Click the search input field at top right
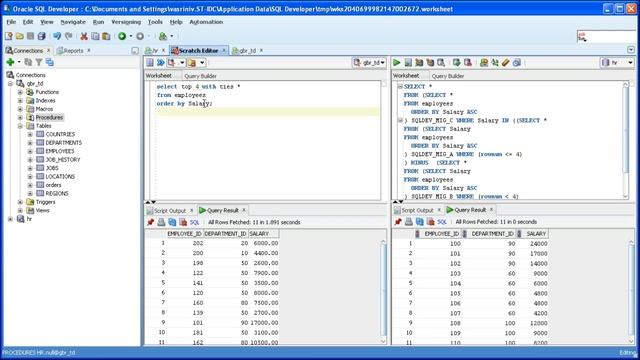The image size is (640, 360). coord(606,37)
